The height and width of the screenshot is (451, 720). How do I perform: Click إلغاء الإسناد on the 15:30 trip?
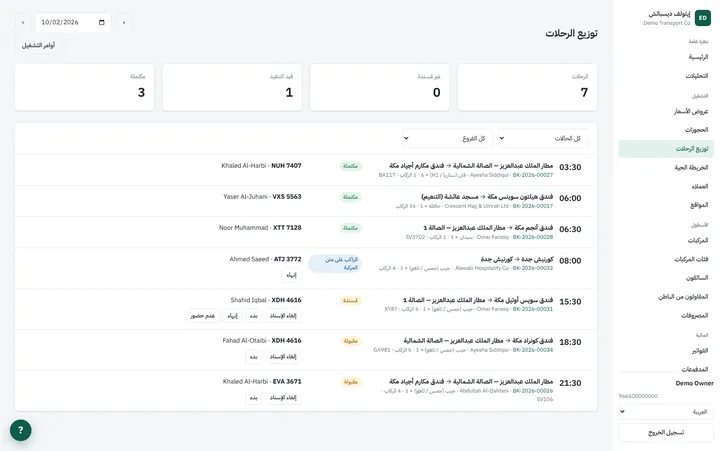point(283,316)
